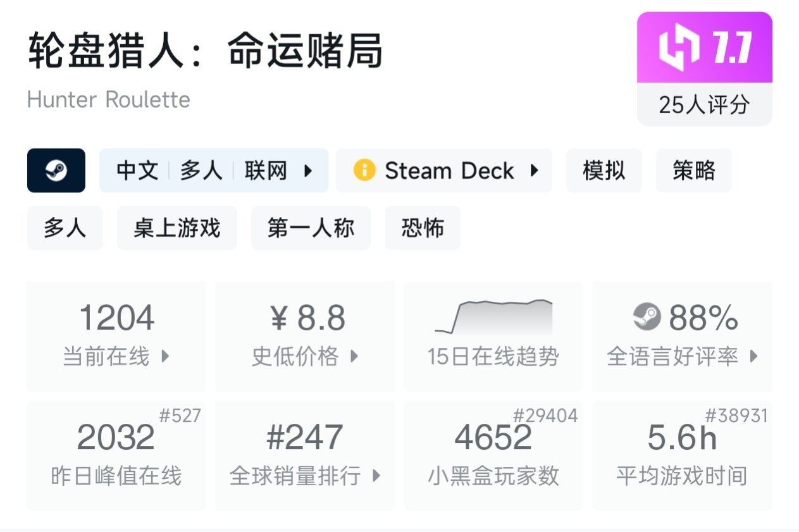The width and height of the screenshot is (799, 532).
Task: Expand 全语言好评率 details arrow
Action: click(x=753, y=356)
